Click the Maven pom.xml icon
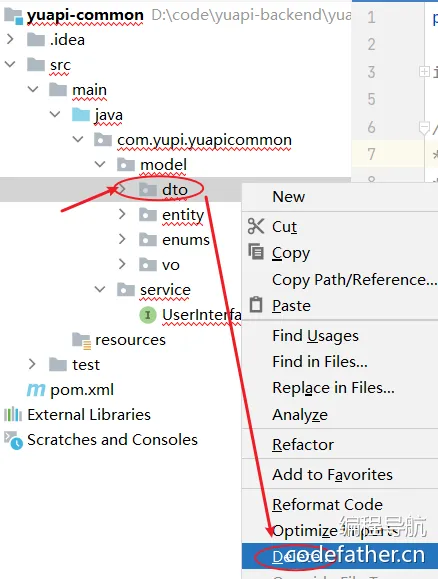The width and height of the screenshot is (438, 579). (36, 390)
